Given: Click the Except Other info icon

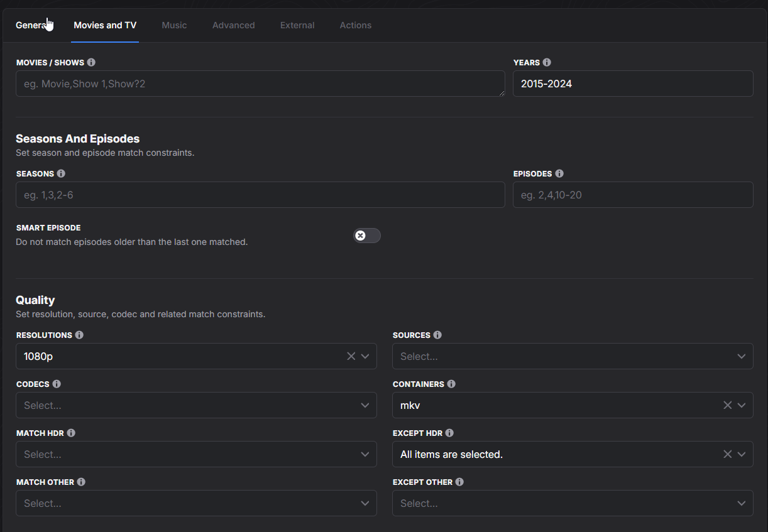Looking at the screenshot, I should 459,482.
